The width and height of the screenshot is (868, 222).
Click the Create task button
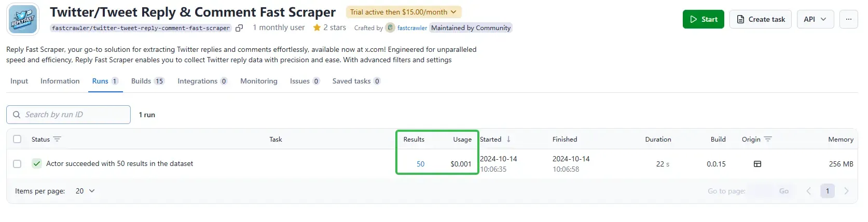tap(760, 19)
